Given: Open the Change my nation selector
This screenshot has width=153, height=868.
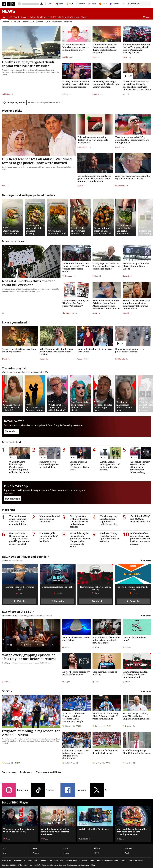Looking at the screenshot, I should coord(14,102).
